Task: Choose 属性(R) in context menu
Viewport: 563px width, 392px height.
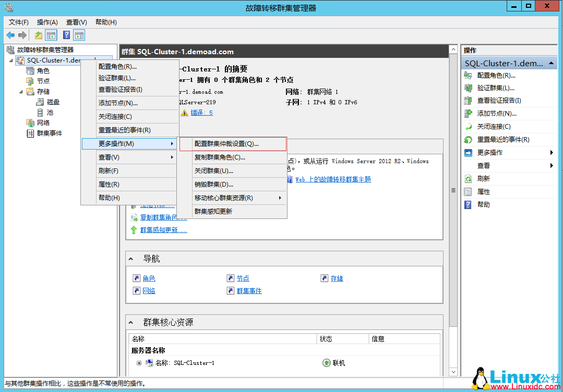Action: tap(129, 185)
